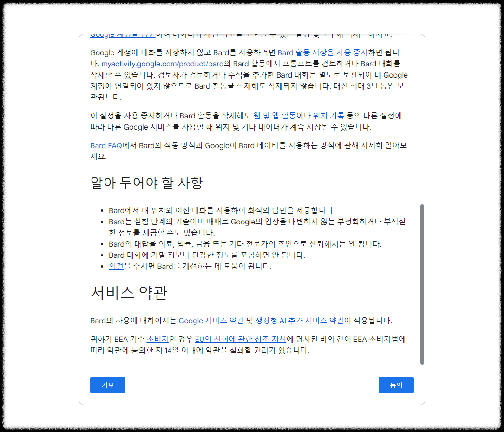This screenshot has width=504, height=432.
Task: Click the scrollbar thumb on the right
Action: click(422, 282)
